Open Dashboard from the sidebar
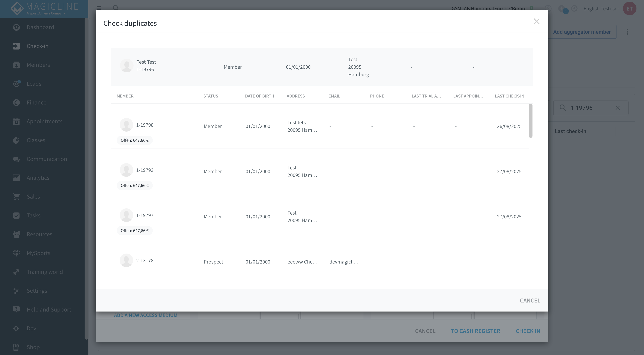The width and height of the screenshot is (644, 355). coord(40,27)
